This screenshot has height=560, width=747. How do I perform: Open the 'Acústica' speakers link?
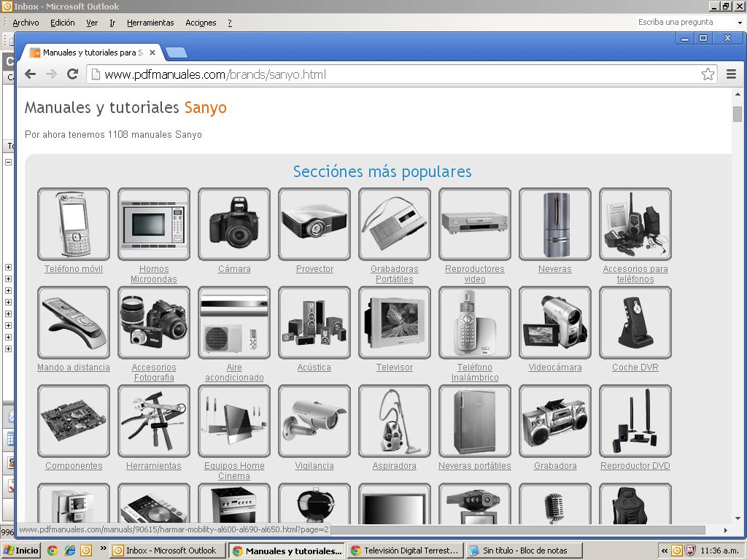click(x=314, y=367)
